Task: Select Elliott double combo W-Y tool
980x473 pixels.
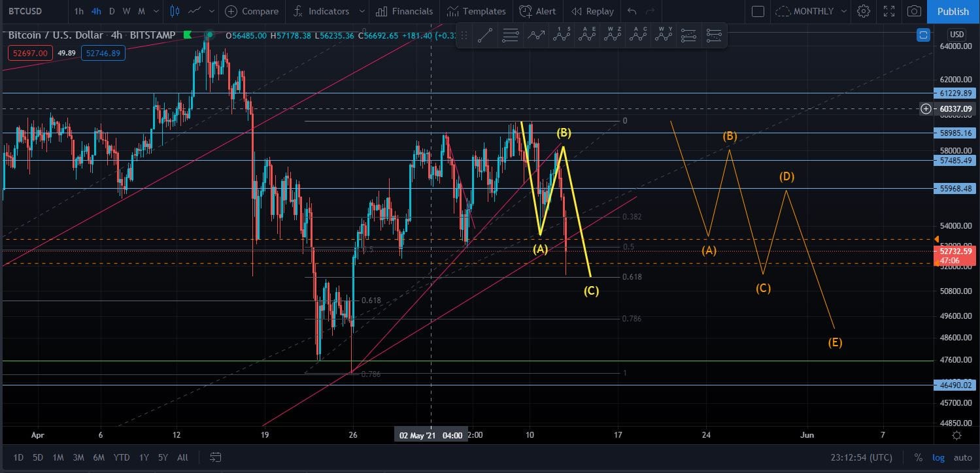Action: point(663,36)
